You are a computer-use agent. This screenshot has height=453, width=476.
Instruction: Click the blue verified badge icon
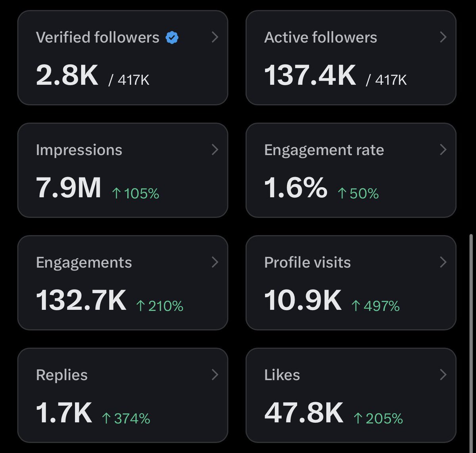point(172,38)
